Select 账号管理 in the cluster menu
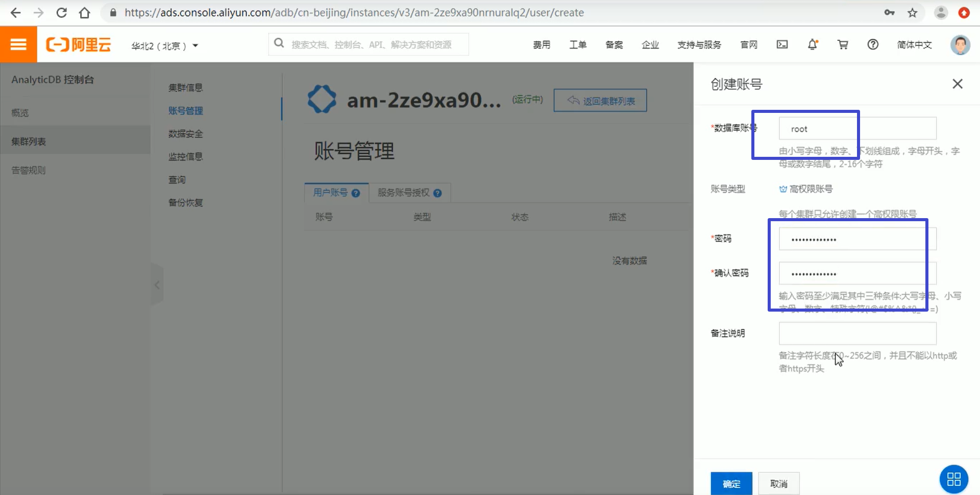This screenshot has width=980, height=495. pyautogui.click(x=185, y=110)
